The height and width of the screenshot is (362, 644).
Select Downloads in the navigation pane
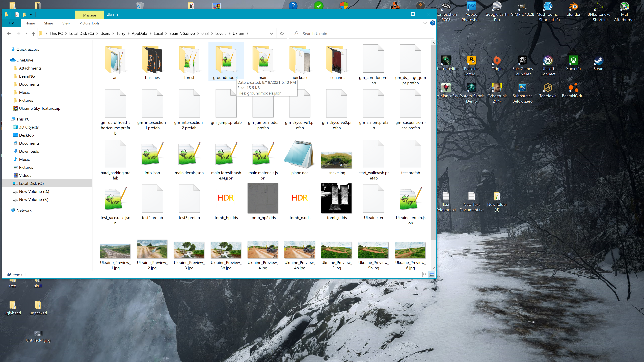pos(29,151)
